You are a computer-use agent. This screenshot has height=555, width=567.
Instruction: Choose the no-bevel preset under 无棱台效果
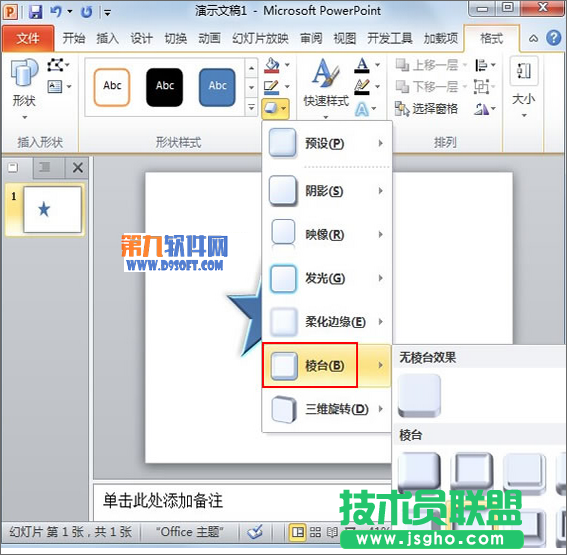pos(419,396)
